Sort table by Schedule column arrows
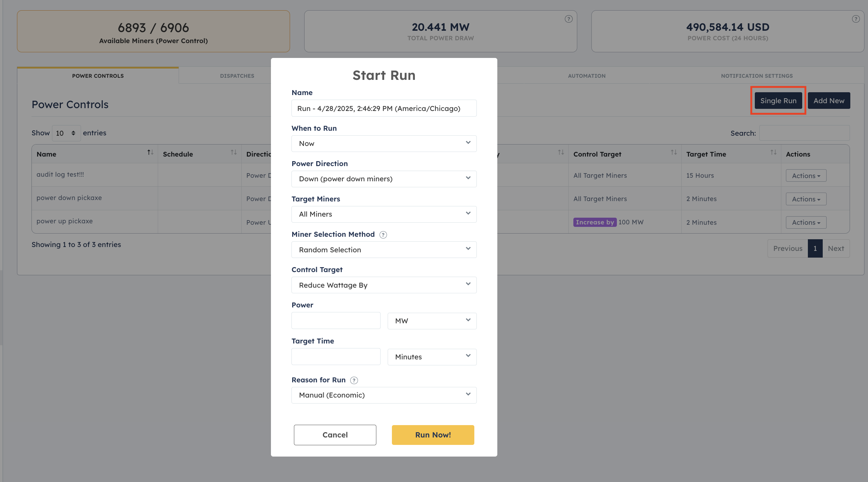Image resolution: width=868 pixels, height=482 pixels. pyautogui.click(x=234, y=152)
